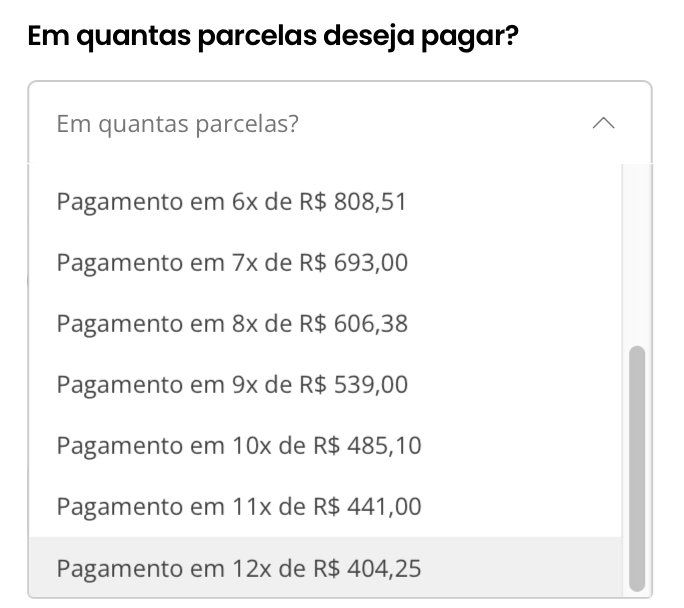Select the seven-installment payment plan

pyautogui.click(x=232, y=263)
